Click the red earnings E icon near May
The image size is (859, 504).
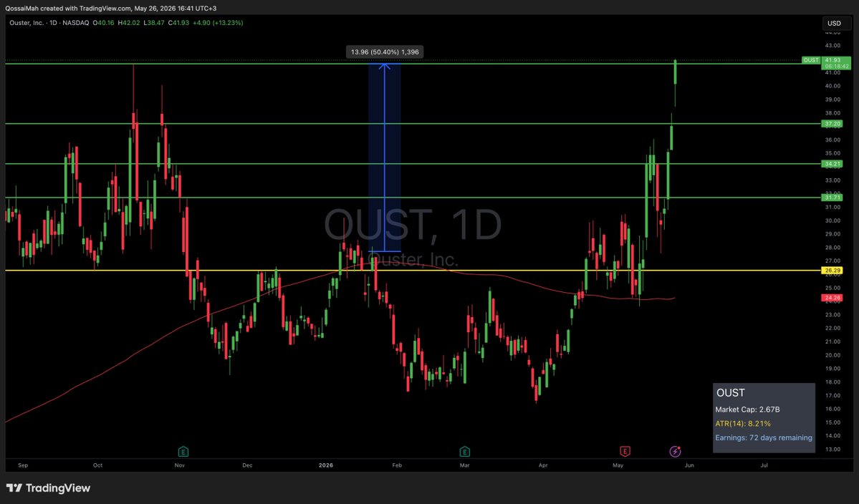point(625,452)
